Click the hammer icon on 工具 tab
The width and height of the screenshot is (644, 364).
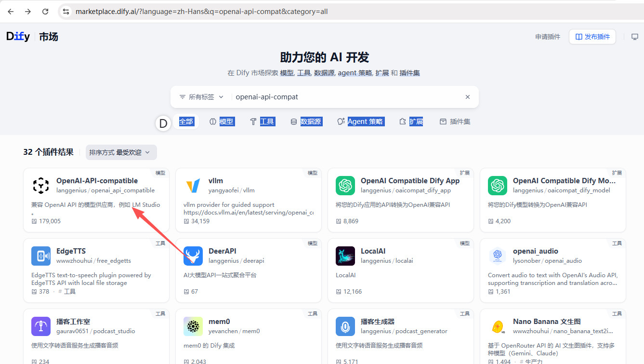253,121
